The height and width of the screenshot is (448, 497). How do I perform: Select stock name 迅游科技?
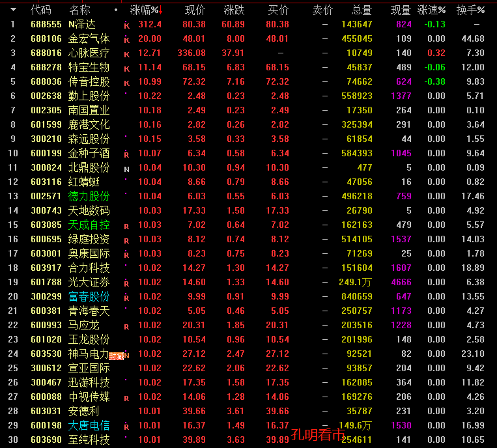(89, 382)
